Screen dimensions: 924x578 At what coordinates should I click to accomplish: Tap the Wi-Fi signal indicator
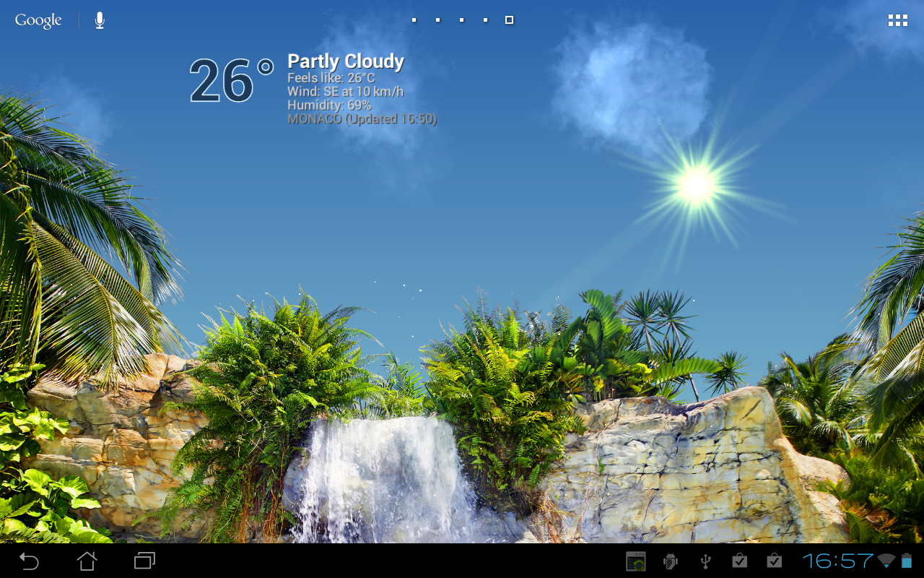(886, 561)
